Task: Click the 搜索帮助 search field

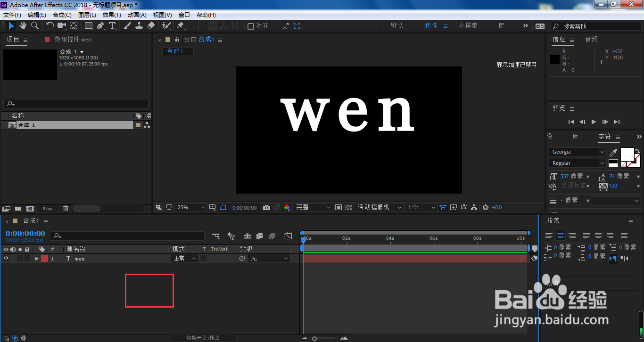Action: point(595,26)
